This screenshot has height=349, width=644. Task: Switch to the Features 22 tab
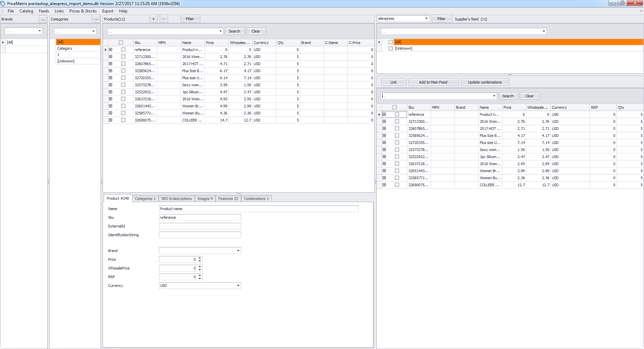click(228, 199)
